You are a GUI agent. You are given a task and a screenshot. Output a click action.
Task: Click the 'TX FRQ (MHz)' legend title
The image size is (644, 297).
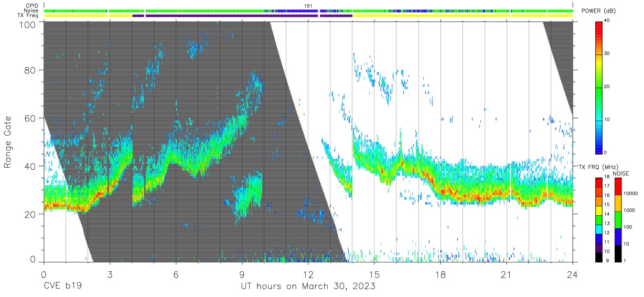598,167
